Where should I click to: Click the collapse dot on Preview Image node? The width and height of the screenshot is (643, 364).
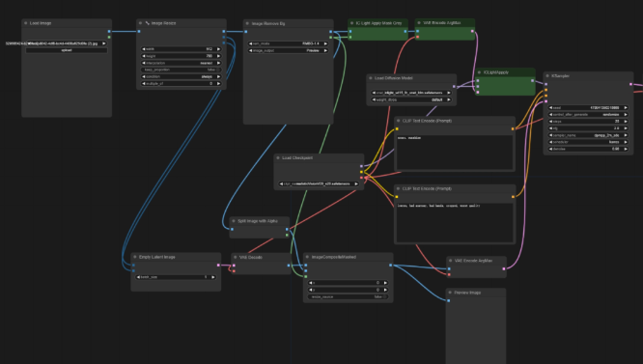450,293
